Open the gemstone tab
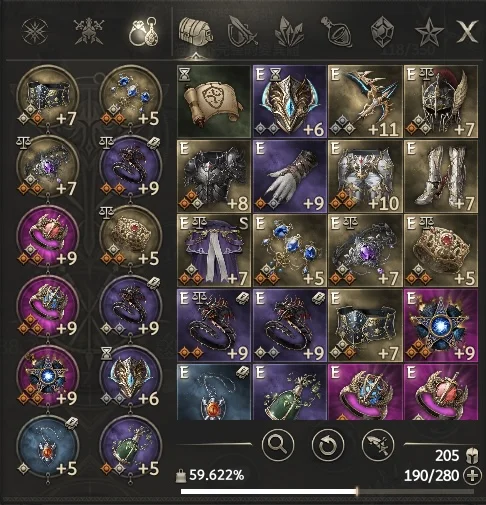 [383, 33]
